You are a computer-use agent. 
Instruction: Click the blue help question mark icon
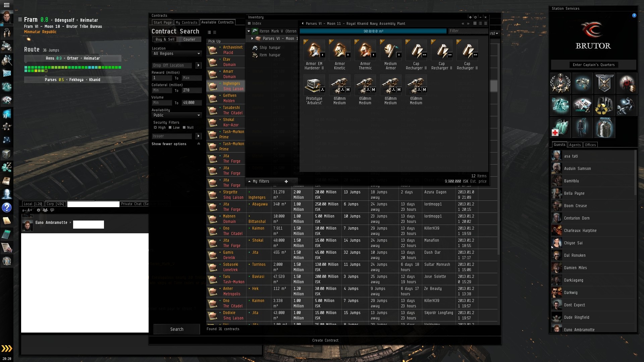7,207
